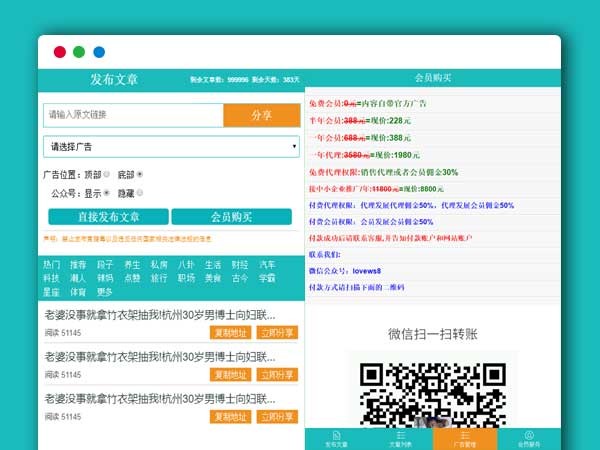
Task: Open the 会员服务 icon in bottom bar
Action: 529,438
